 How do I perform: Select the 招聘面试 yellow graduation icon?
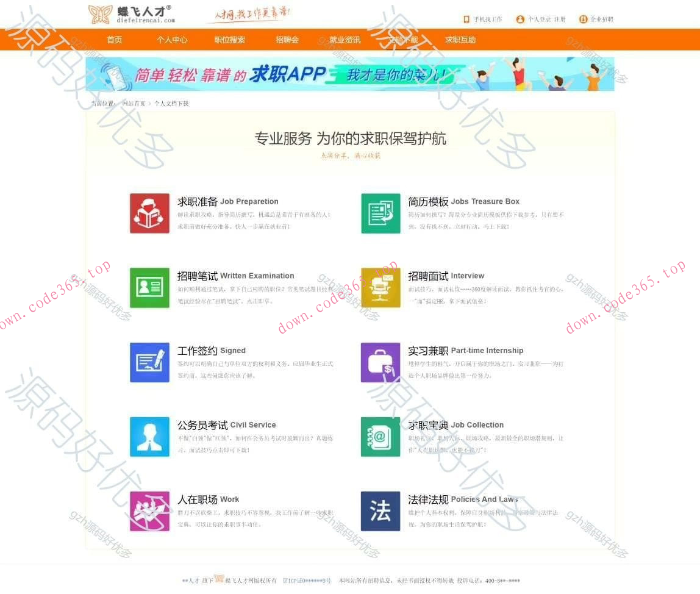380,287
